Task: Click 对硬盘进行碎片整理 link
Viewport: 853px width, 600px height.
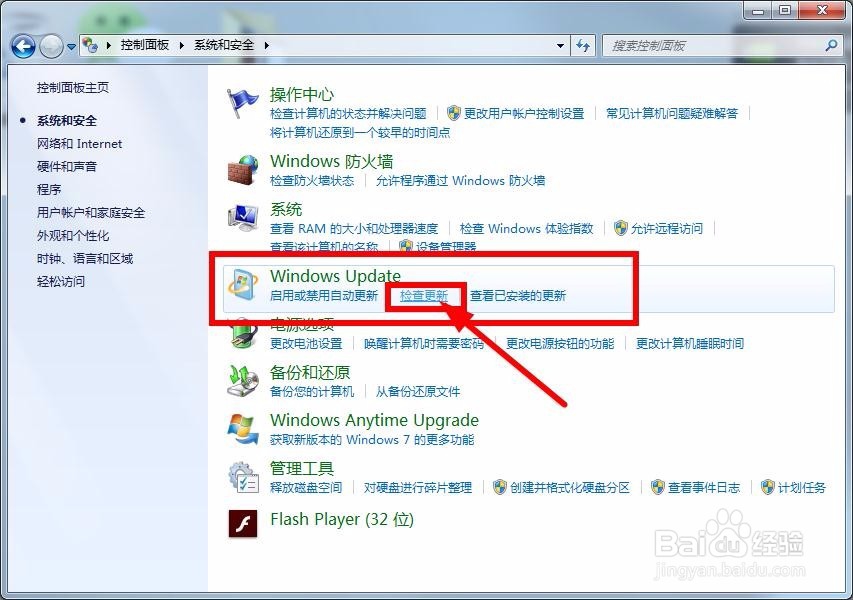Action: click(418, 487)
